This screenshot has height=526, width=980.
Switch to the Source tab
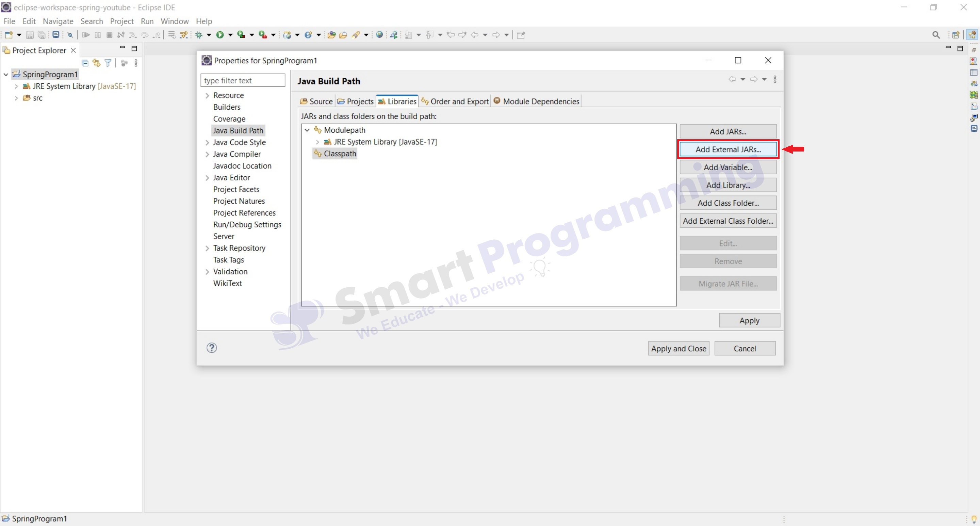click(316, 101)
